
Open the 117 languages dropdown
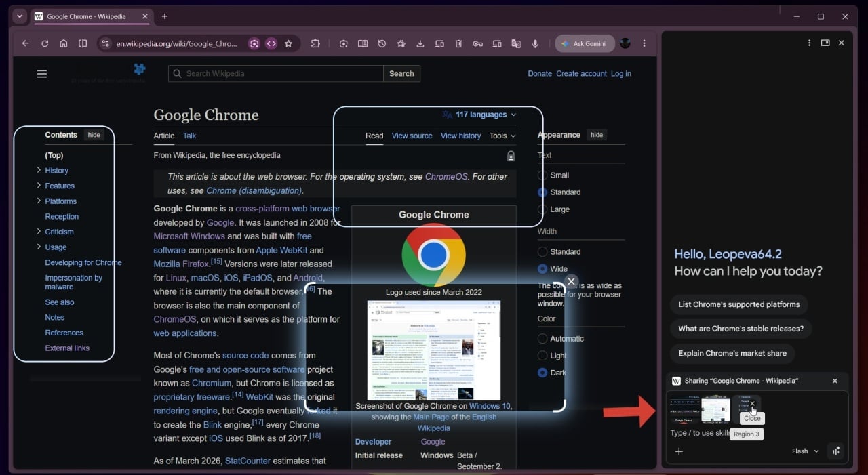(x=479, y=115)
